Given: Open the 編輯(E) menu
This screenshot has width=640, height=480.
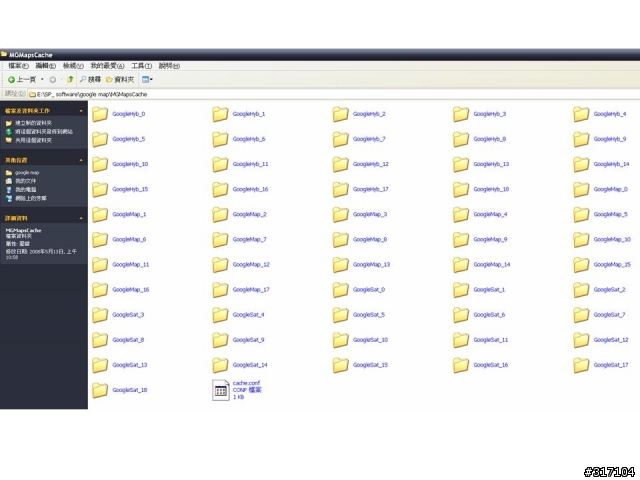Looking at the screenshot, I should coord(45,66).
